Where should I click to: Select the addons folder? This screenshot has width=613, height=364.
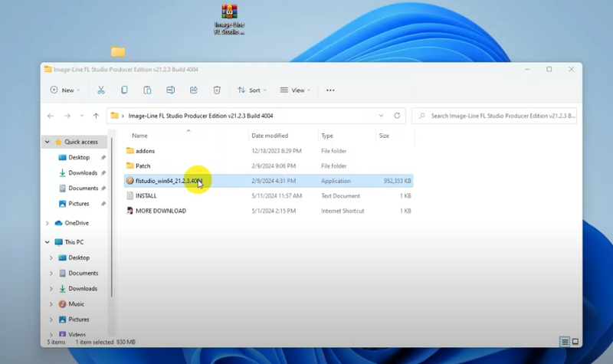(x=269, y=151)
